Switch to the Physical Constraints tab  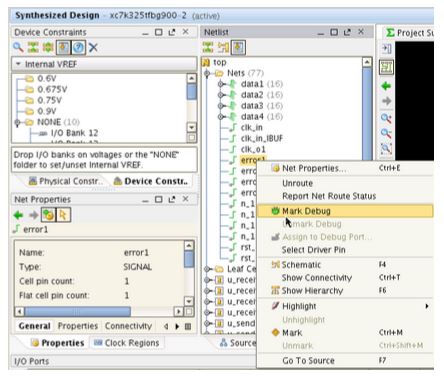(65, 181)
